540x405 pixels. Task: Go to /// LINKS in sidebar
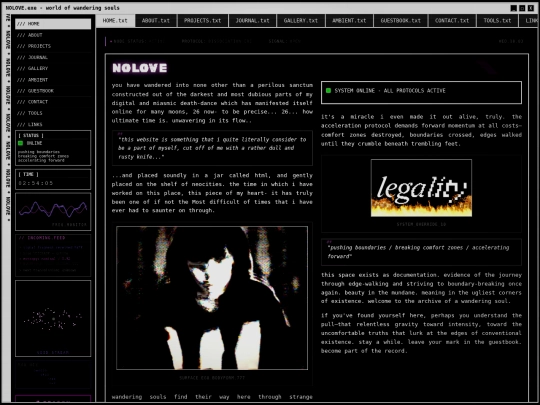click(x=53, y=124)
